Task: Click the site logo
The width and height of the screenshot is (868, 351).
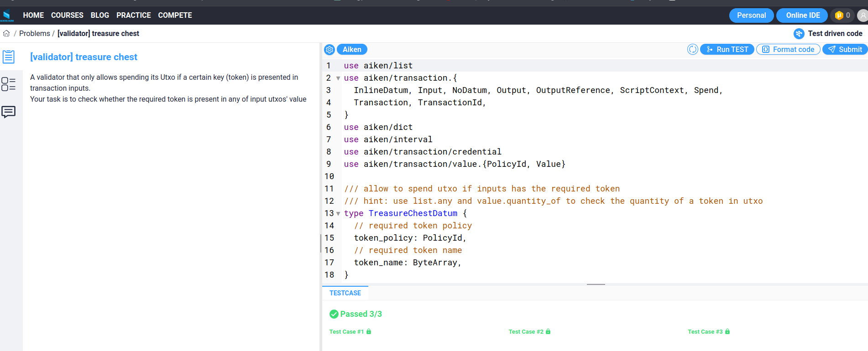Action: pos(7,15)
